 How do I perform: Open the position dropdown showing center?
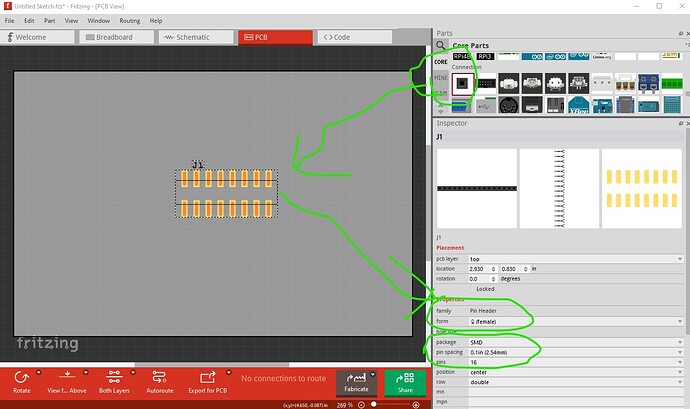[576, 372]
